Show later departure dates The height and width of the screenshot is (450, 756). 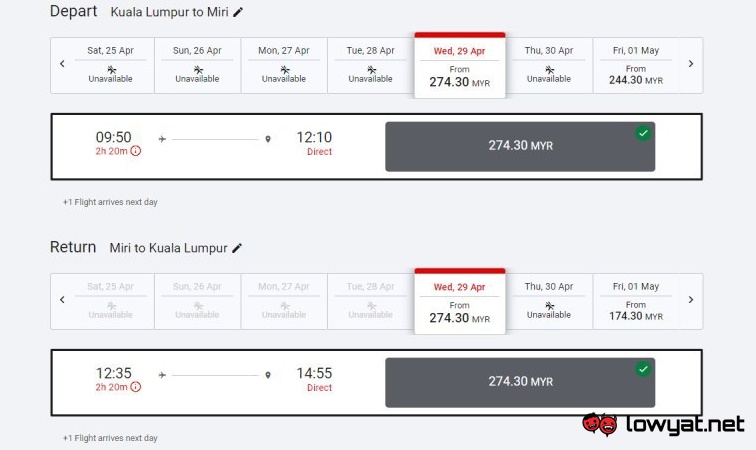pos(690,64)
